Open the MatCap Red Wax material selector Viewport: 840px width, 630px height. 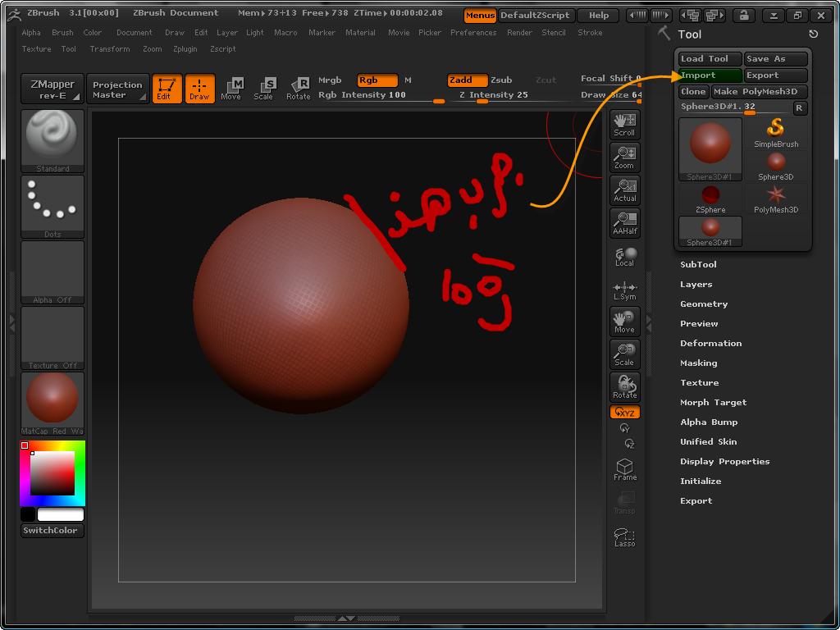tap(52, 404)
